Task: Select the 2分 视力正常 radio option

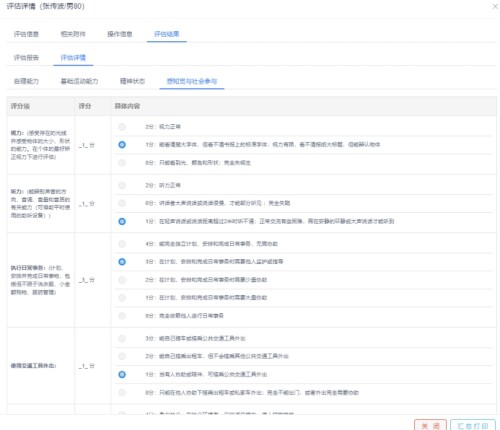Action: [x=122, y=127]
